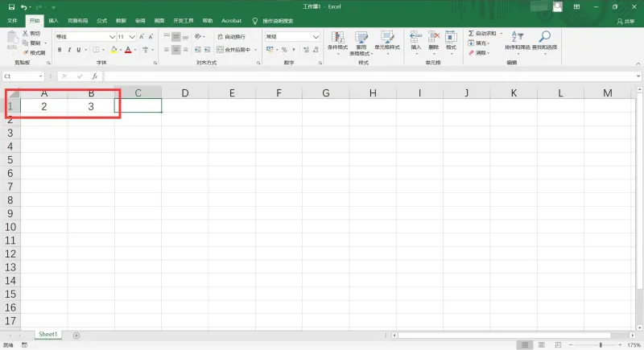644x350 pixels.
Task: Set bottom vertical alignment
Action: [x=185, y=36]
